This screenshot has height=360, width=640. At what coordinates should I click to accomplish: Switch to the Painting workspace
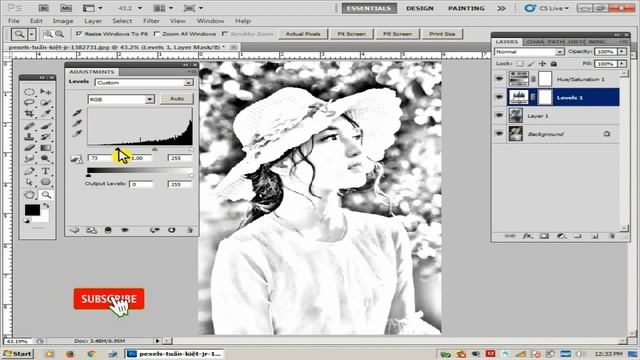coord(466,8)
